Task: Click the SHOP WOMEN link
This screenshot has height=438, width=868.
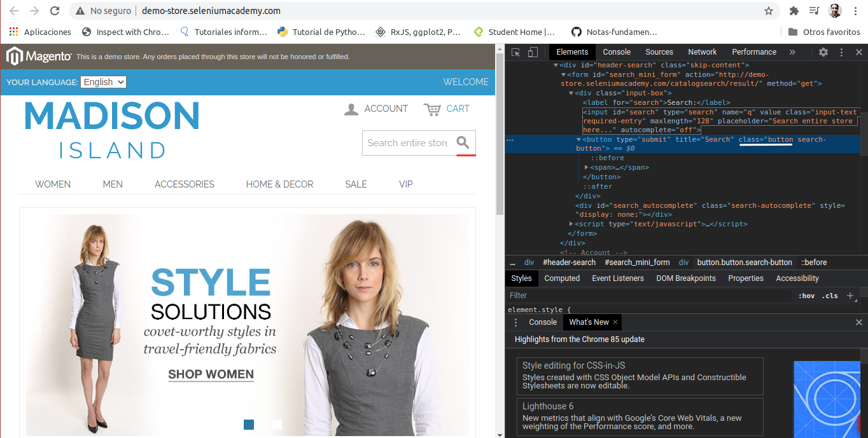Action: click(211, 374)
